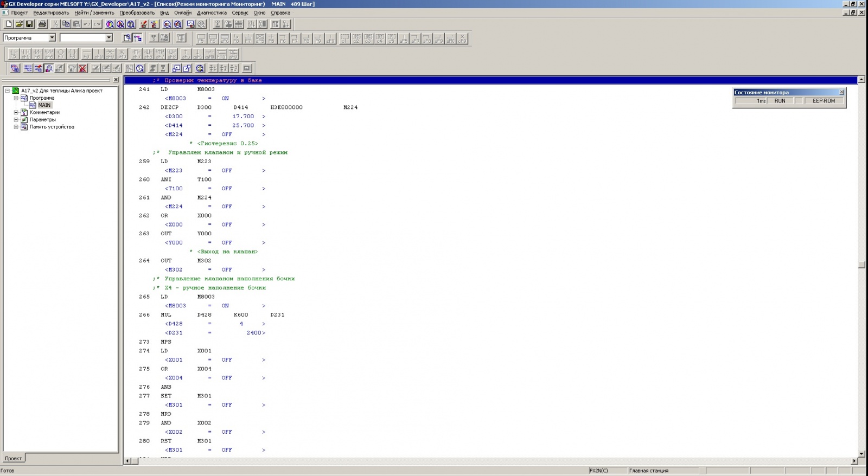
Task: Click the New project icon
Action: [8, 24]
